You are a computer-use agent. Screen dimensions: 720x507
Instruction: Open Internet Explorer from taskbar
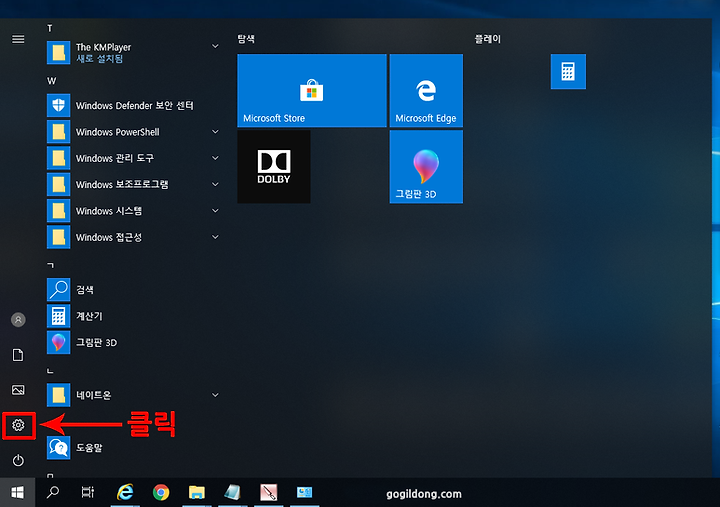pos(125,493)
